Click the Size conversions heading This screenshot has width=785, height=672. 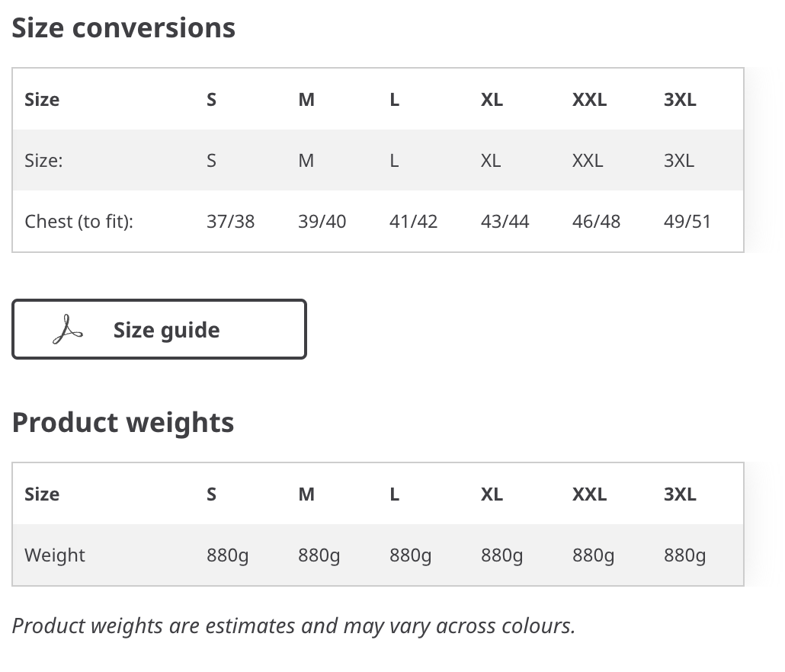pos(123,27)
